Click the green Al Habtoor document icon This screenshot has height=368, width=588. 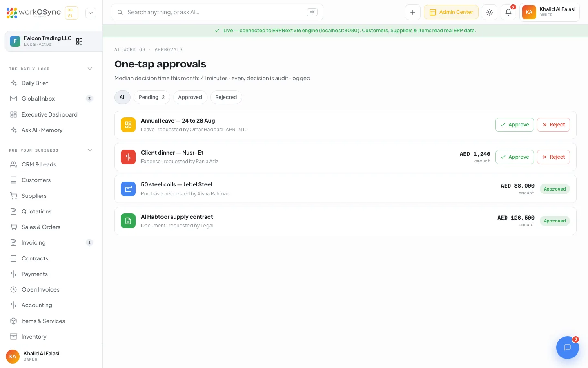point(128,221)
